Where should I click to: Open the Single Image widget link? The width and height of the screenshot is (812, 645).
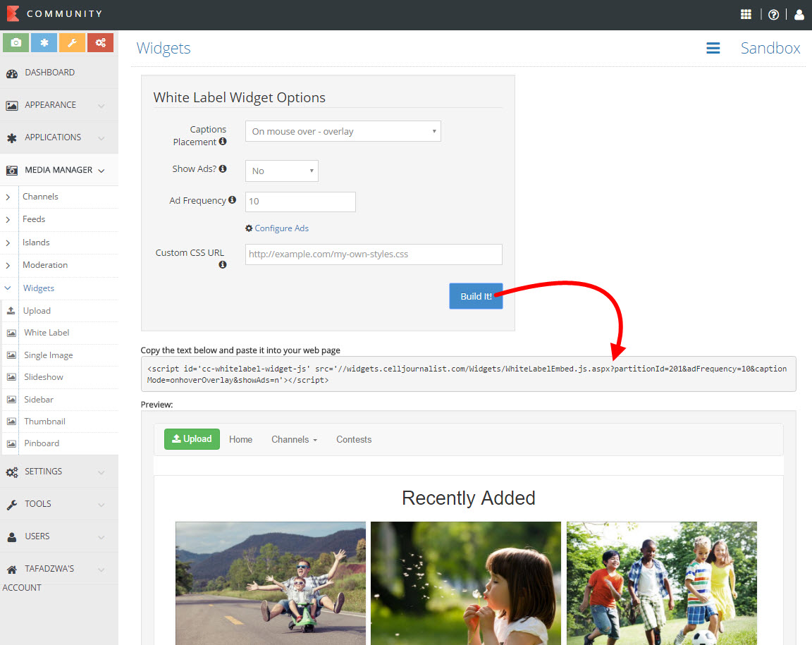pyautogui.click(x=48, y=355)
